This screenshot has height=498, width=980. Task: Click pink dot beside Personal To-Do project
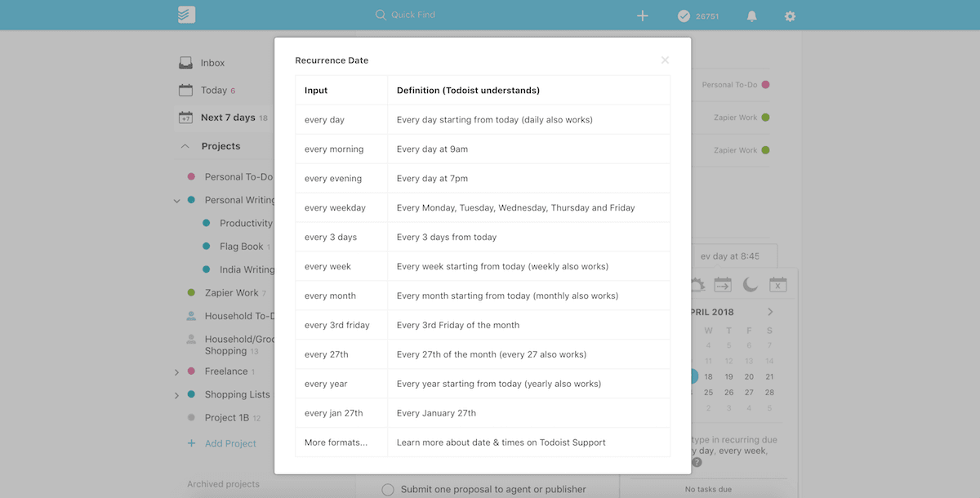(191, 176)
